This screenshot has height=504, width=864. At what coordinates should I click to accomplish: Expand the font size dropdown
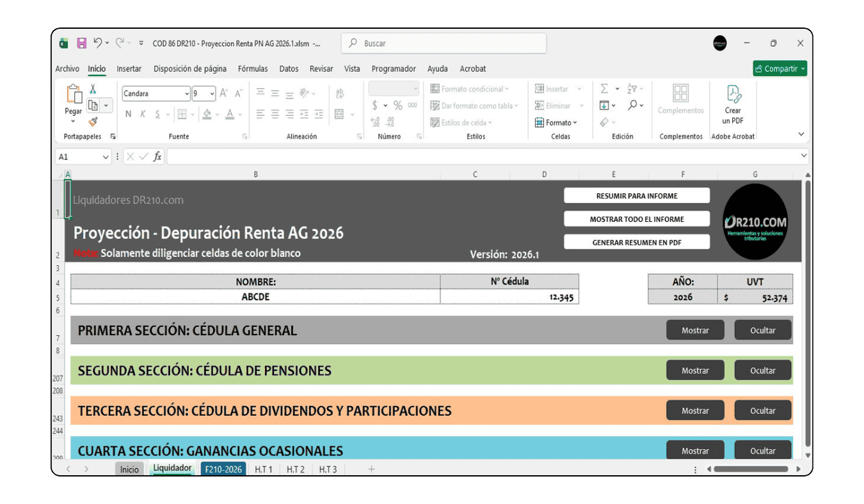point(212,93)
